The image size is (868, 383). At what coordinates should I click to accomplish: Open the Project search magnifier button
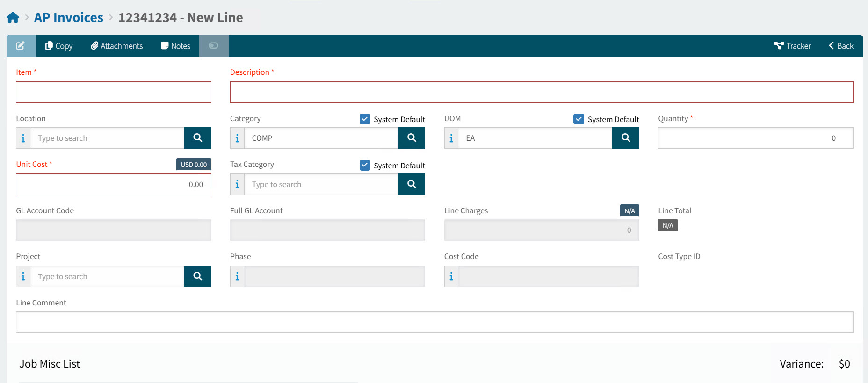pos(197,276)
